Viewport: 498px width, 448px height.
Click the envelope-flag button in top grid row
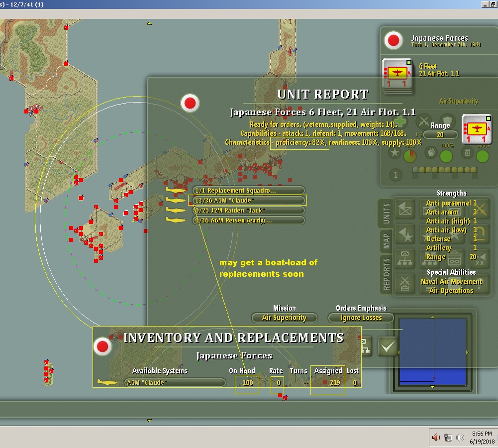pos(405,210)
